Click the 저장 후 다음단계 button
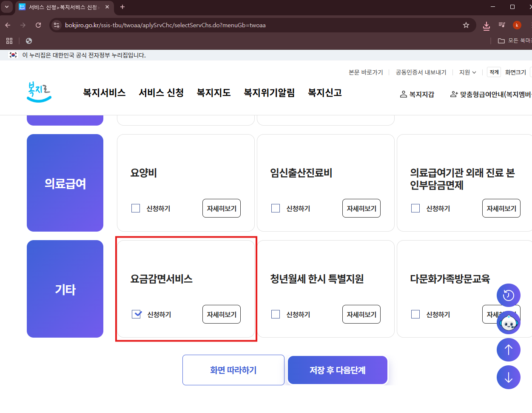Viewport: 532px width, 413px height. (337, 370)
